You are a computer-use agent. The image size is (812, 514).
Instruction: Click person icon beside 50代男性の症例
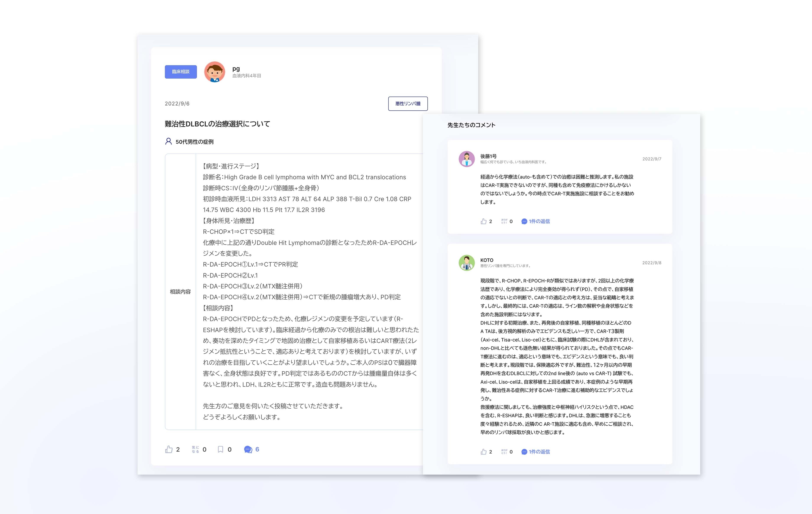pyautogui.click(x=168, y=141)
